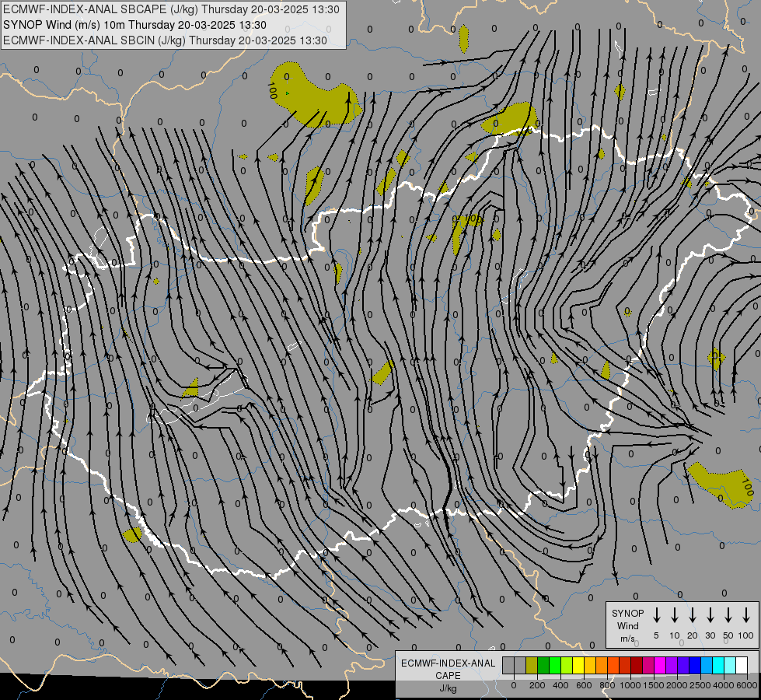Click the wind legend arrow for 20 m/s
The image size is (761, 700).
coord(692,615)
